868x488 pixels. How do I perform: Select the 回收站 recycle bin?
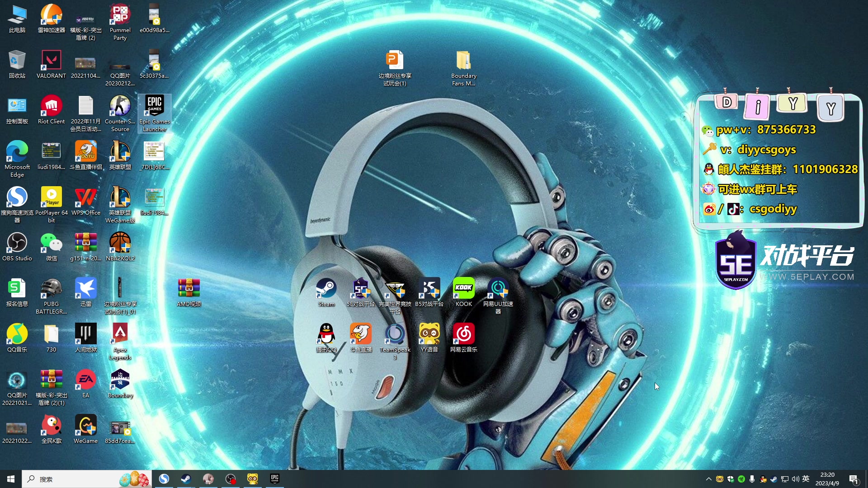[x=17, y=64]
